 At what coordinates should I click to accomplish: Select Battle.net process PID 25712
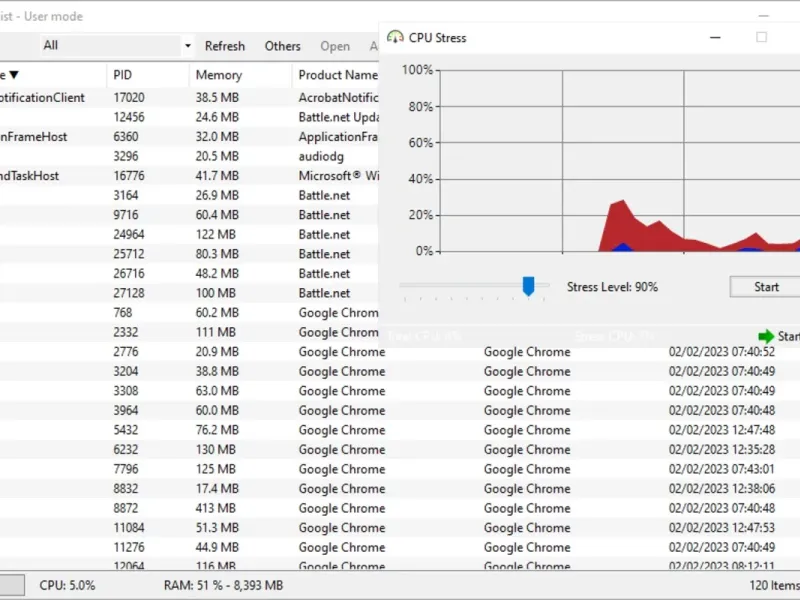189,254
